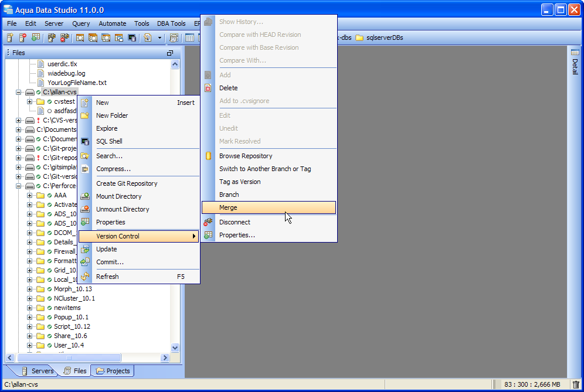Expand the AAA folder node

(x=29, y=196)
